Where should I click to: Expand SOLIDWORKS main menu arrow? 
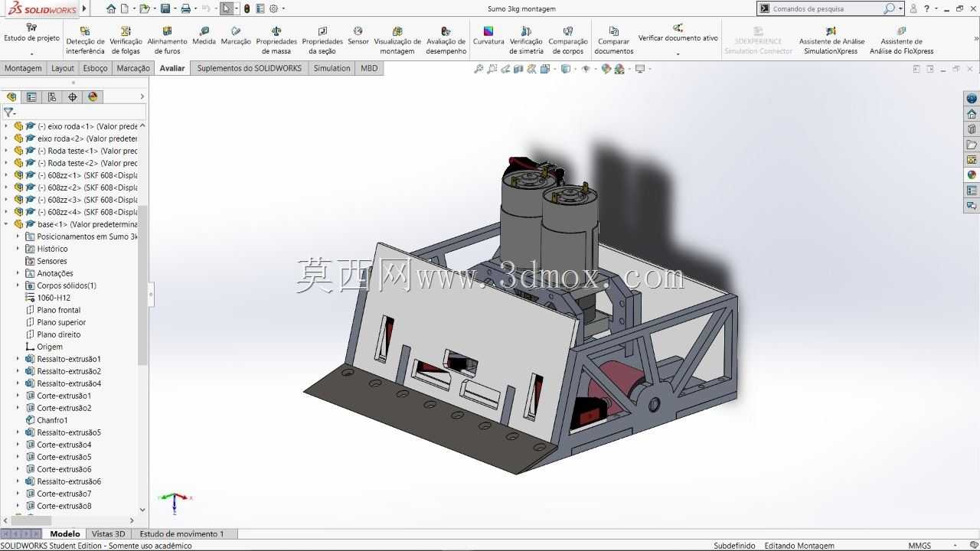point(84,8)
